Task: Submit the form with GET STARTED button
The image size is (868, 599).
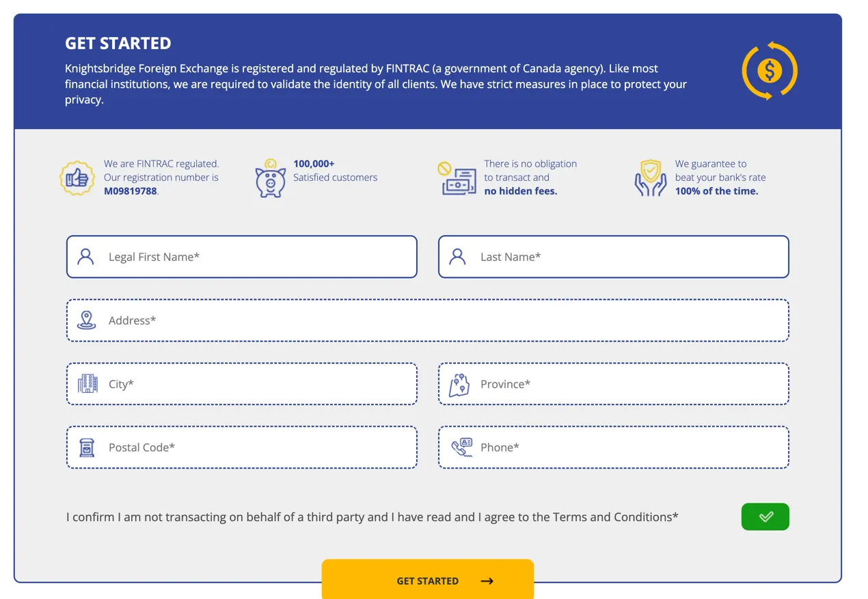Action: tap(428, 581)
